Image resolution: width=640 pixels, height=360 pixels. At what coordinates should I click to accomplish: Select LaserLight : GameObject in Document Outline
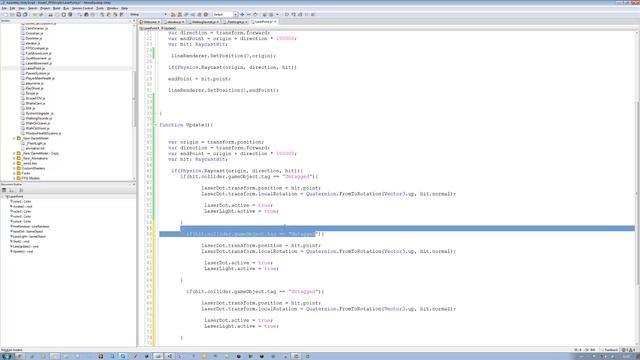(29, 236)
